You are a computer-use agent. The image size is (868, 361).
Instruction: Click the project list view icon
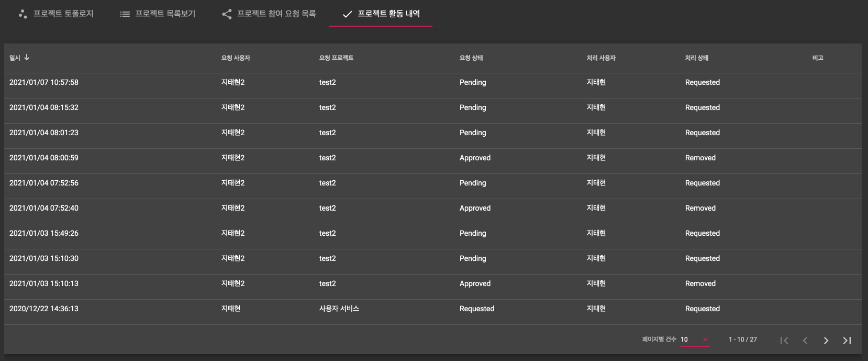pyautogui.click(x=125, y=14)
